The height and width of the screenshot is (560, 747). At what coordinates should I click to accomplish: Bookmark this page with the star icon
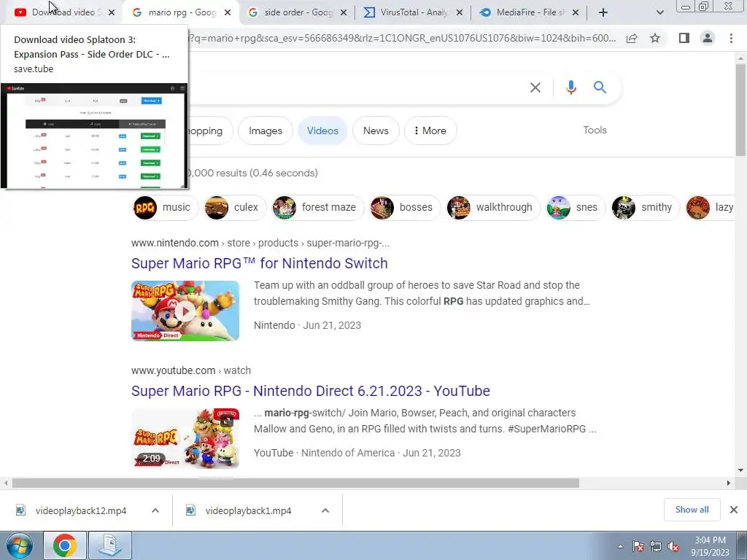pos(655,38)
